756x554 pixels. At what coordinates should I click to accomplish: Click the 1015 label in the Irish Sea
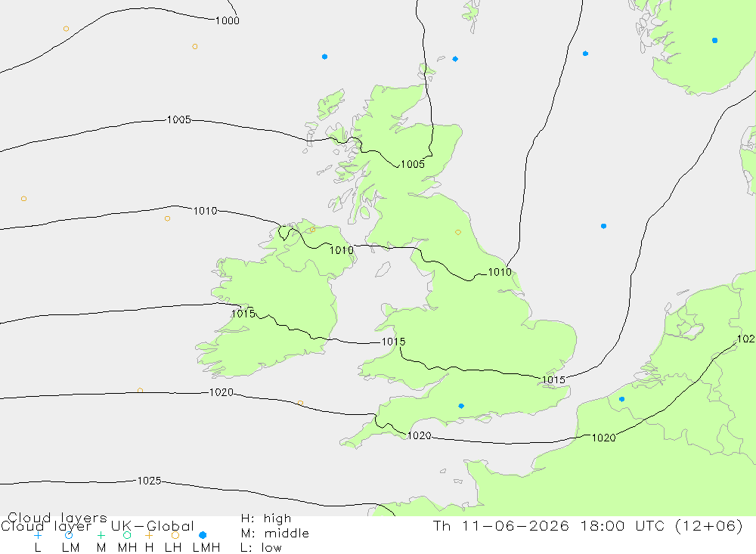click(x=393, y=342)
